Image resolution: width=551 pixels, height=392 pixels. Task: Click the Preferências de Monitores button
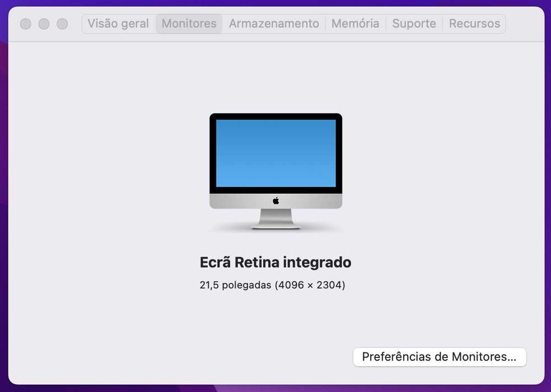coord(440,357)
